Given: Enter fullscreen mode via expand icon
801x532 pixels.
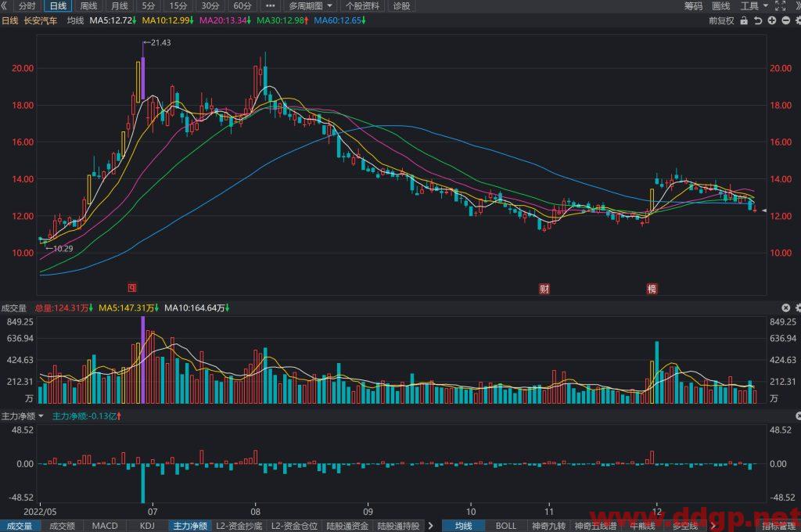Looking at the screenshot, I should (780, 5).
